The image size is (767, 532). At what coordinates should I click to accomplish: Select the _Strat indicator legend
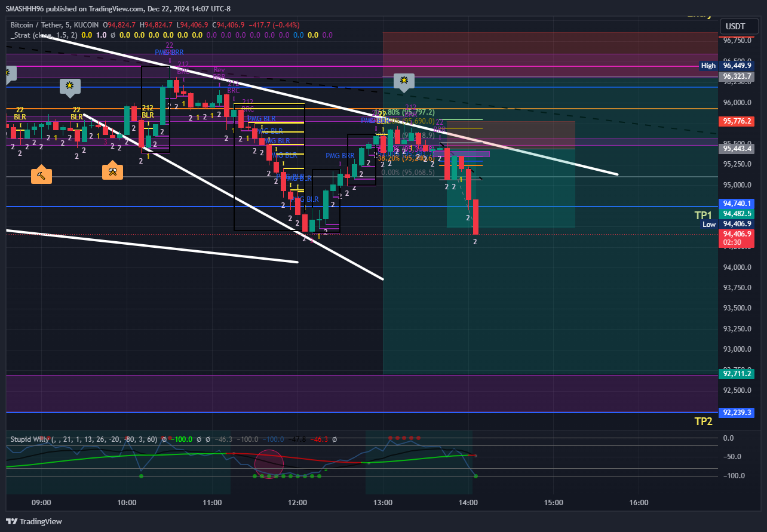pyautogui.click(x=44, y=35)
